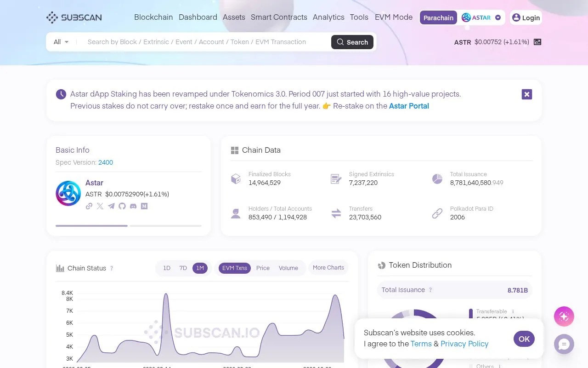The height and width of the screenshot is (368, 588).
Task: Open the ASTR price chart icon
Action: pos(537,42)
